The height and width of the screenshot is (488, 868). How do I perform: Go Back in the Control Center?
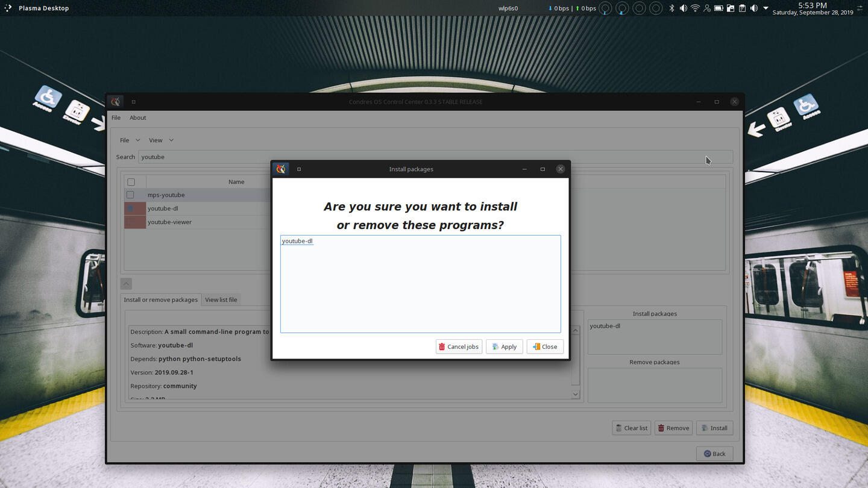click(715, 454)
